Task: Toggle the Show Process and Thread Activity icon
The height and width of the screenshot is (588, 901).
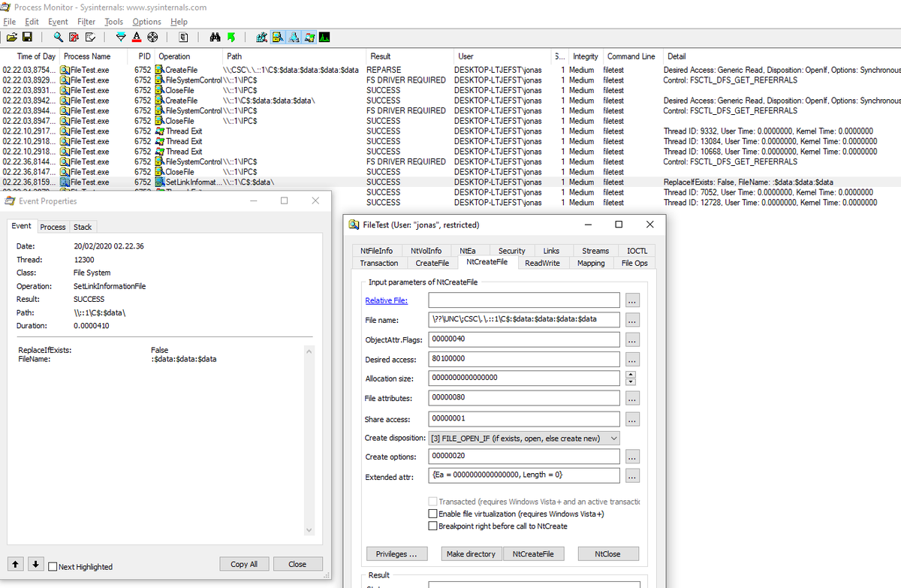Action: point(309,38)
